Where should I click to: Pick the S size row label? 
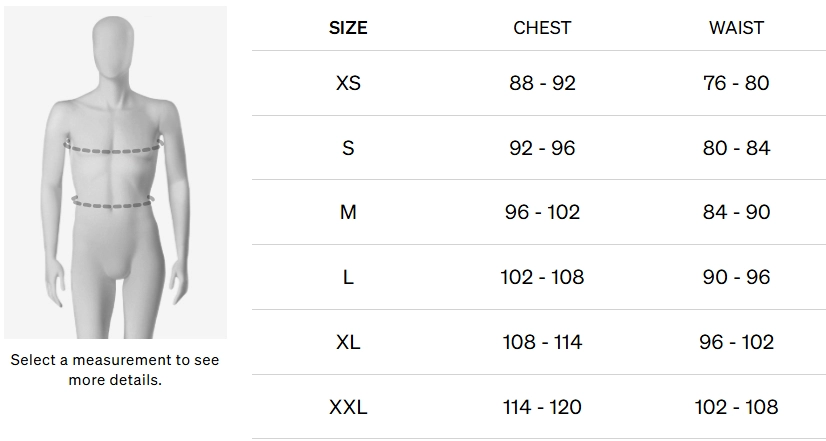coord(348,148)
